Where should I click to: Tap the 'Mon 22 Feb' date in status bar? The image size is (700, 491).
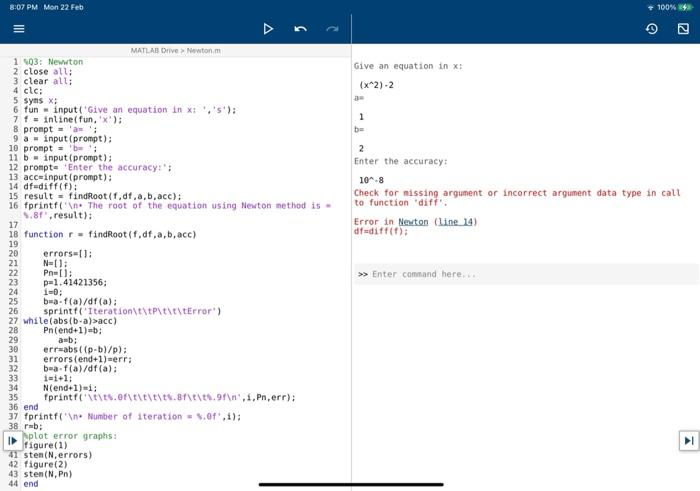pyautogui.click(x=63, y=7)
